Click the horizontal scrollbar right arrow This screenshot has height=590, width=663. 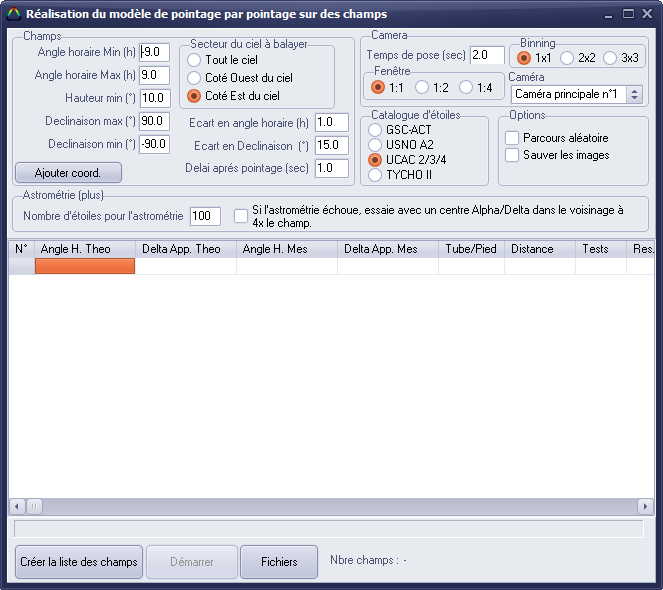pos(646,506)
